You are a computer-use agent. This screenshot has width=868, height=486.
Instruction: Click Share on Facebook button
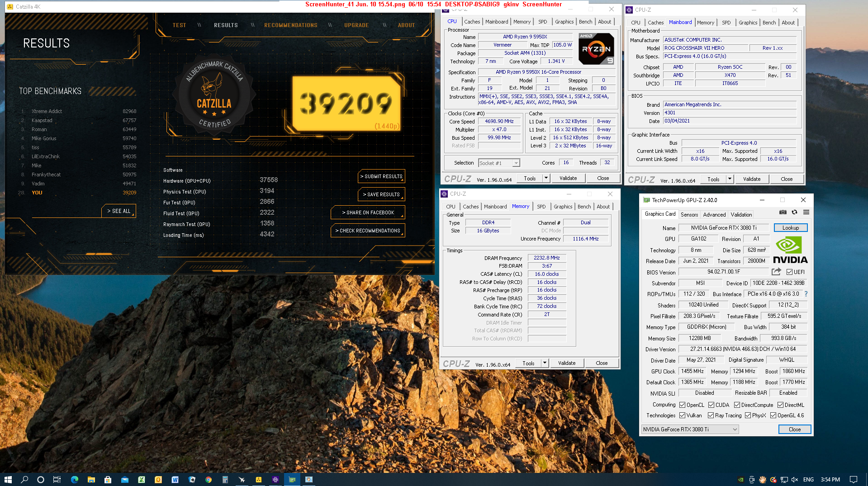point(368,212)
